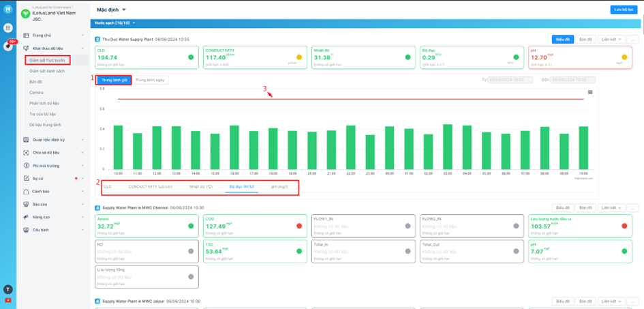Screen dimensions: 644x309
Task: Open the Mặc định filter dropdown
Action: (x=111, y=10)
